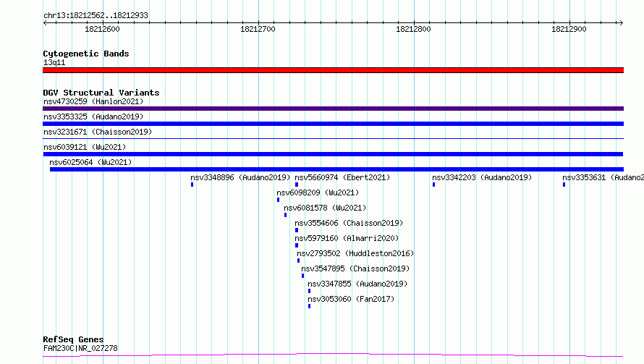Open nsv3554606 (Chaisson2019) label
Screen dimensions: 644x364
click(x=349, y=223)
